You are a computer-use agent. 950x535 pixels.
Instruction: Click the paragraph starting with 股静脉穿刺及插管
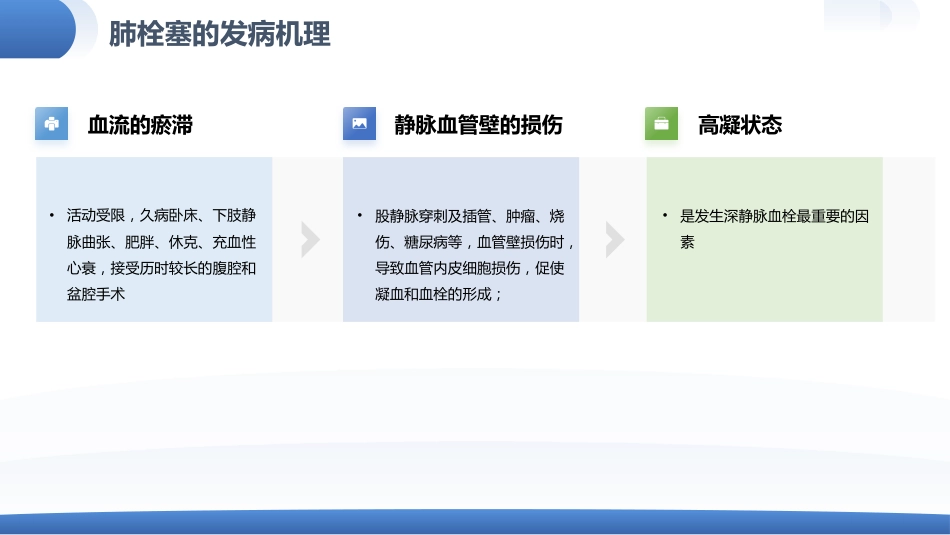point(474,255)
